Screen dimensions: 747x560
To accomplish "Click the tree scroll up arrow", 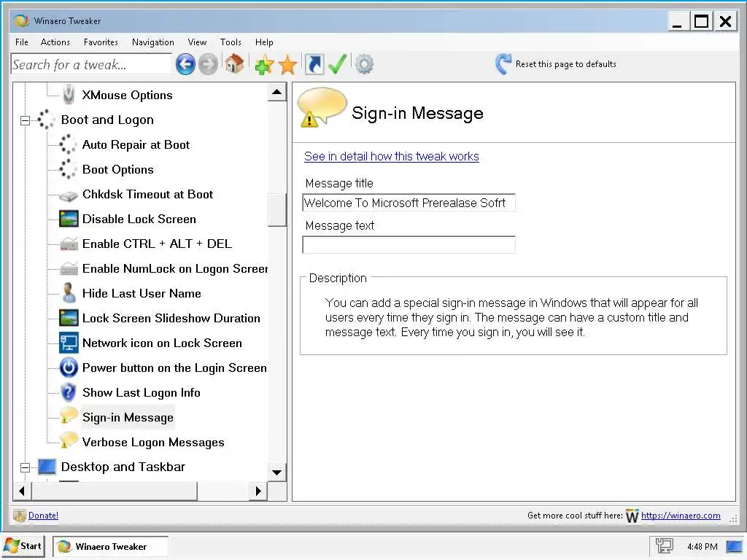I will click(276, 92).
